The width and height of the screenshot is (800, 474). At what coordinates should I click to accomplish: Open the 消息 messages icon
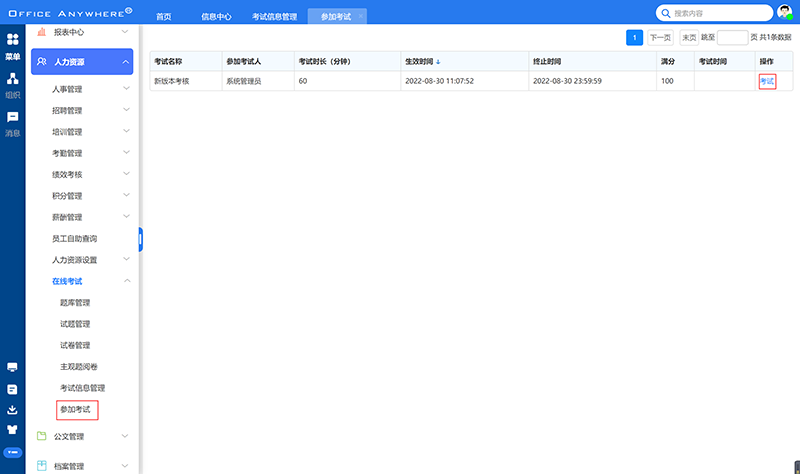click(12, 118)
